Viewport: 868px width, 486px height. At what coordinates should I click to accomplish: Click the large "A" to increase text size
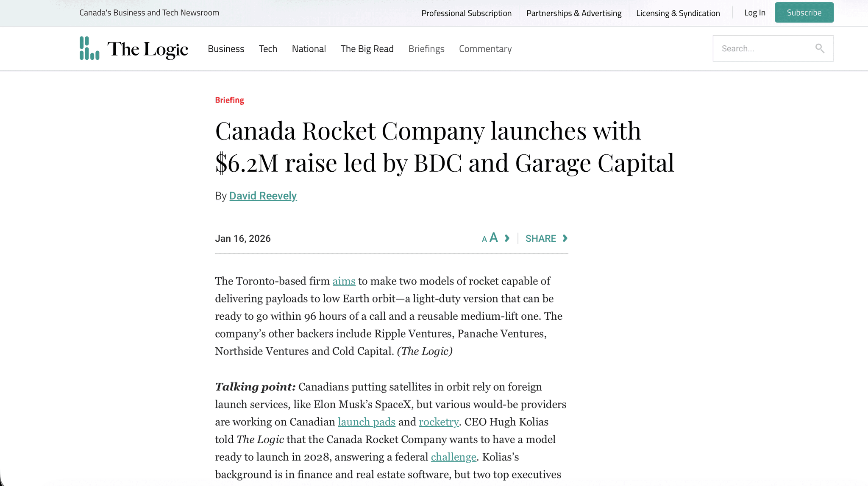493,237
